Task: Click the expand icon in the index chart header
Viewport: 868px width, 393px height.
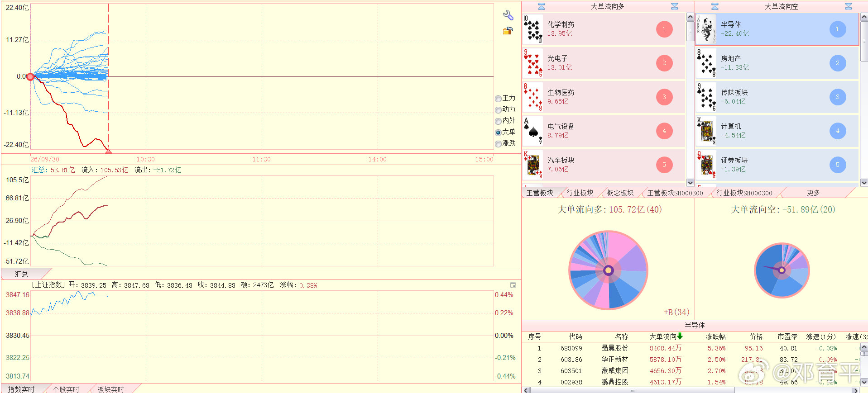Action: [x=513, y=285]
